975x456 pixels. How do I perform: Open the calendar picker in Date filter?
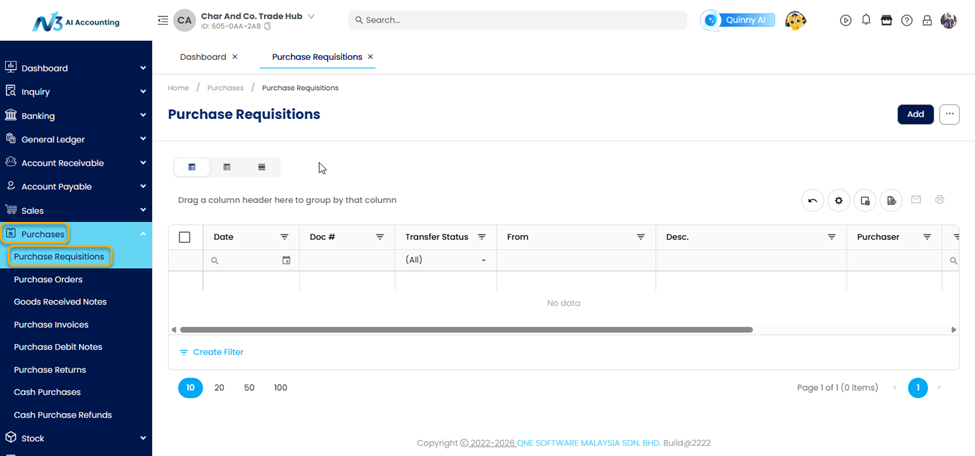tap(286, 261)
